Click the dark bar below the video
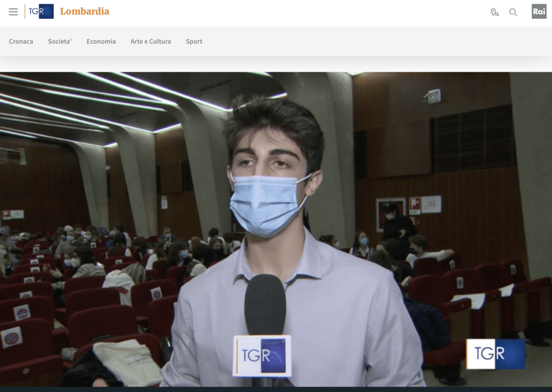552x392 pixels. pyautogui.click(x=276, y=389)
